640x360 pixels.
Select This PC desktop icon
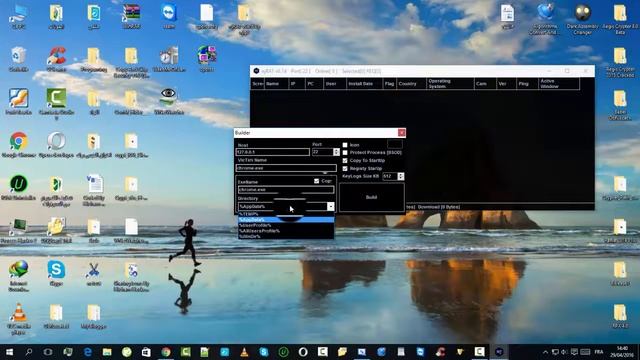click(18, 16)
